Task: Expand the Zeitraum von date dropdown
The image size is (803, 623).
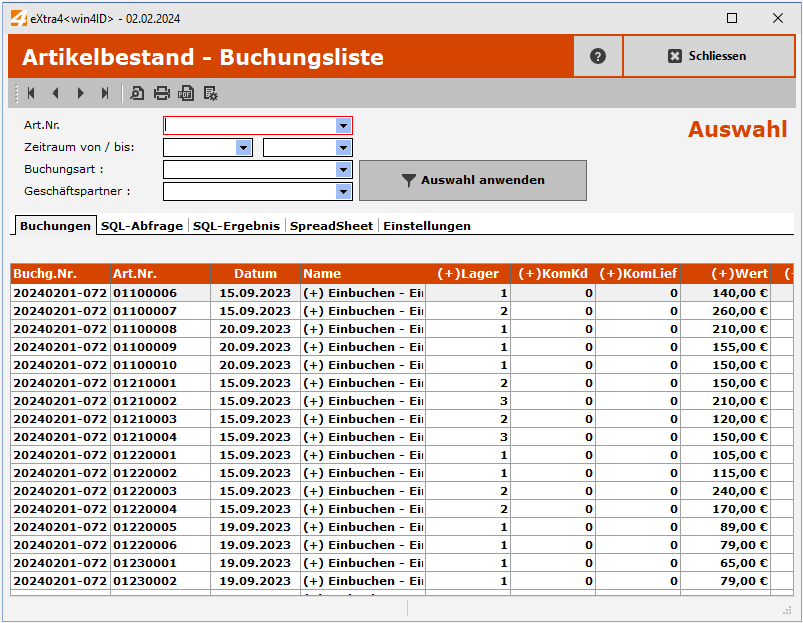Action: click(242, 146)
